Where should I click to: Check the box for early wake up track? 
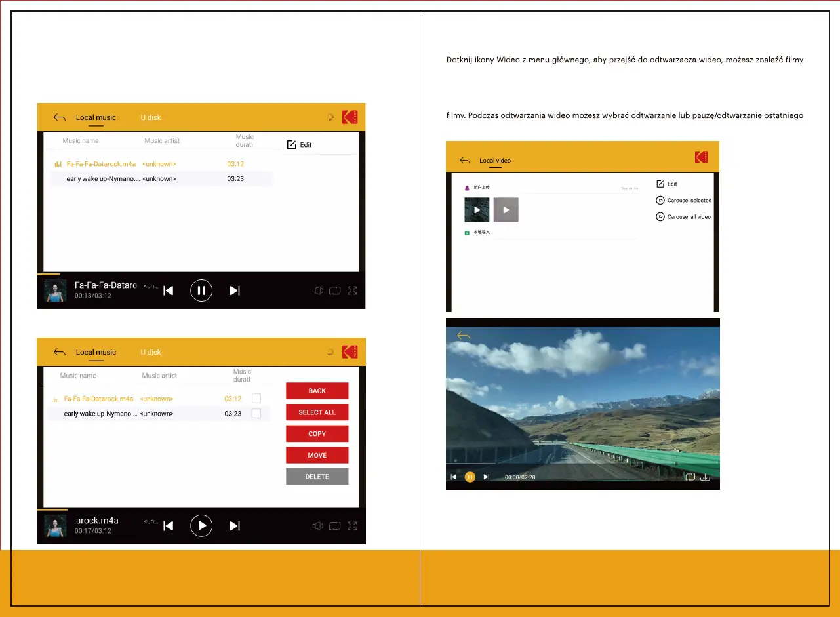[x=256, y=414]
